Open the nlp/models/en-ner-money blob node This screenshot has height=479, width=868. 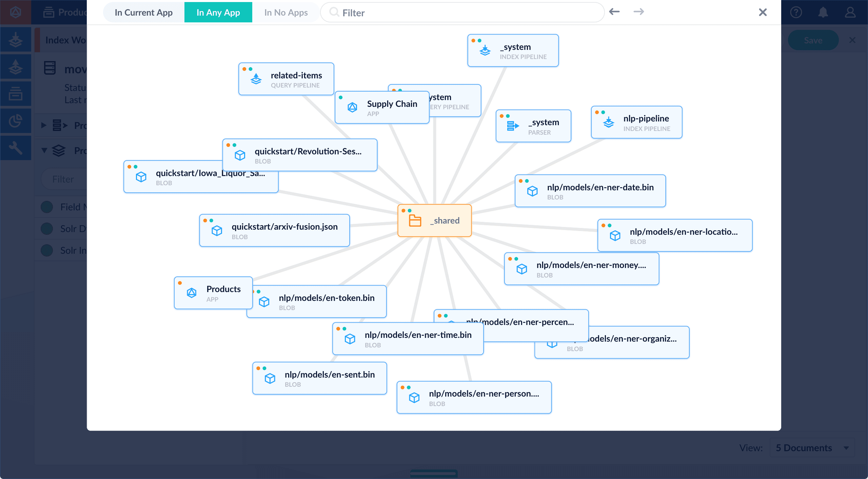point(581,269)
